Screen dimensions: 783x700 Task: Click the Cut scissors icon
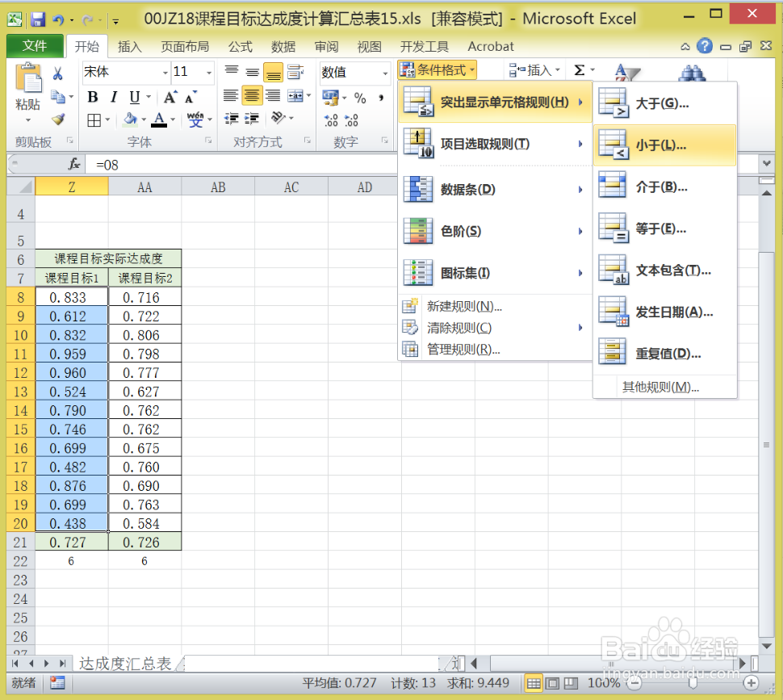pyautogui.click(x=58, y=74)
